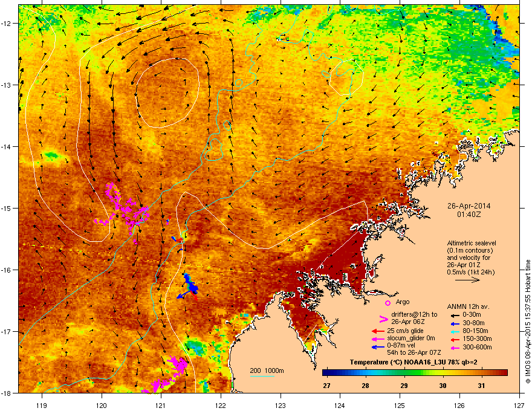Click the longitude axis label 119
This screenshot has width=532, height=411.
pos(42,405)
